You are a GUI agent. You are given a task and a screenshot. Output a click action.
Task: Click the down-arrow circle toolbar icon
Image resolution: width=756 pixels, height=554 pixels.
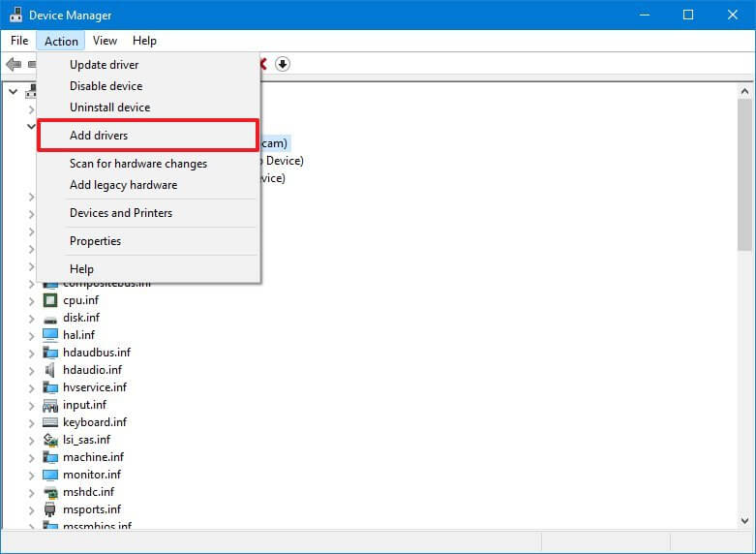pos(283,64)
